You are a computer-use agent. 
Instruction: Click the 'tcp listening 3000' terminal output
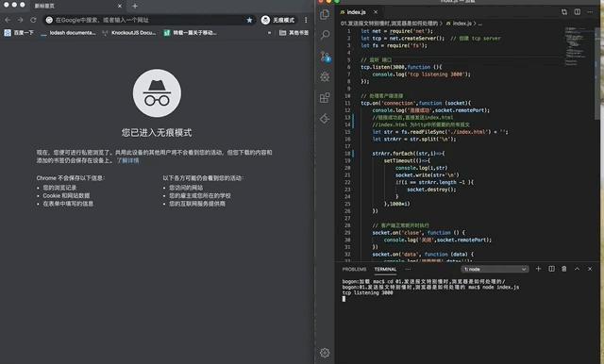[367, 293]
